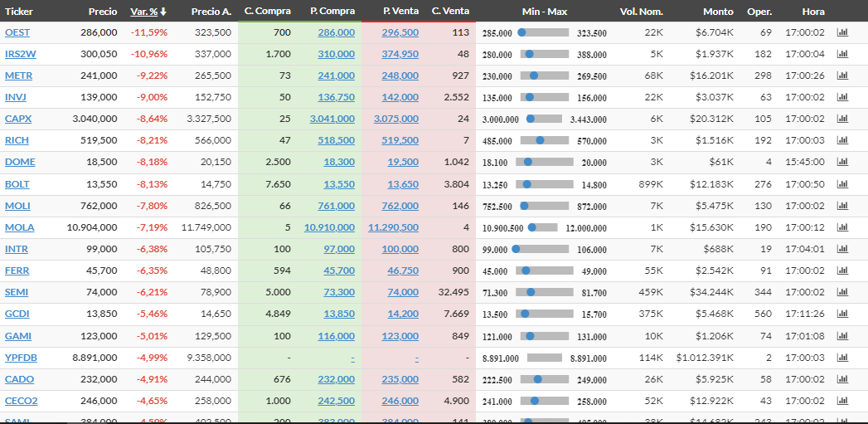Click the C. Compra column header
868x424 pixels.
[x=268, y=12]
